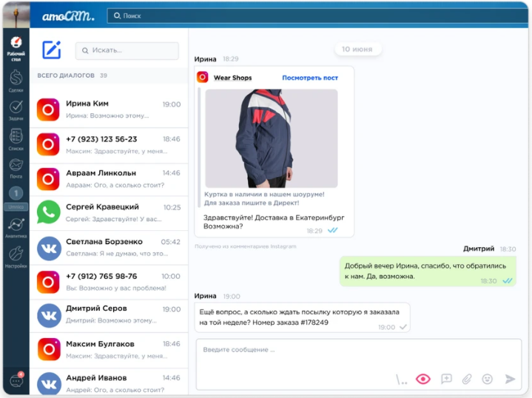Click the sender name Дмитрий above the green reply

coord(479,249)
